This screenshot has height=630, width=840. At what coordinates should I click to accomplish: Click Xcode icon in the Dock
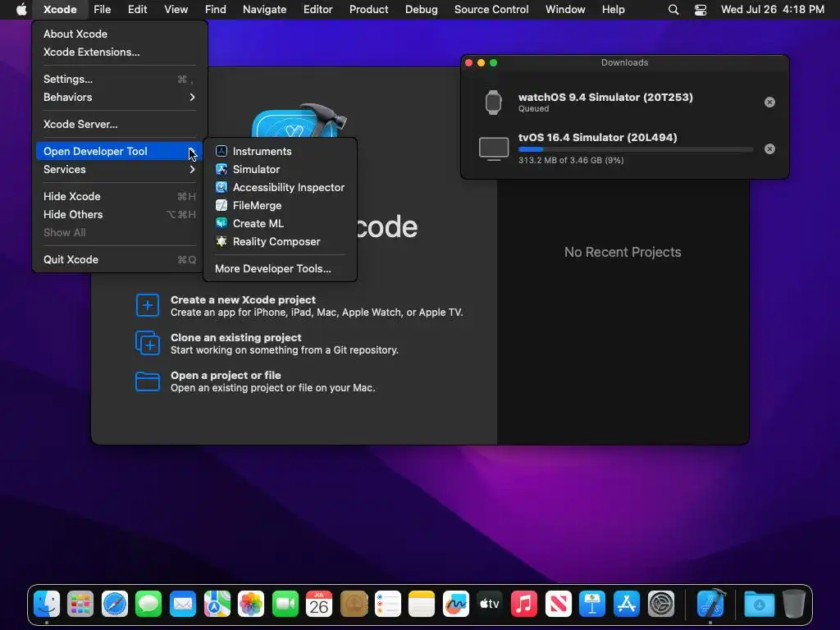[x=710, y=603]
